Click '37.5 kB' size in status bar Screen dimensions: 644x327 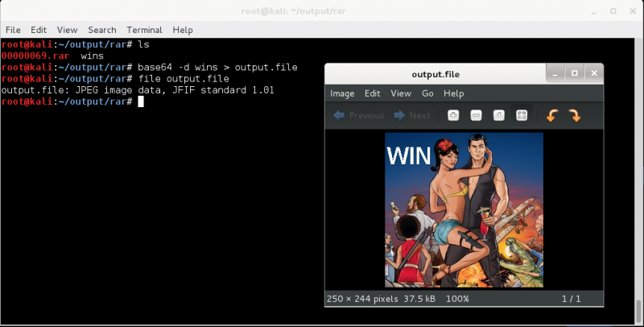coord(419,299)
